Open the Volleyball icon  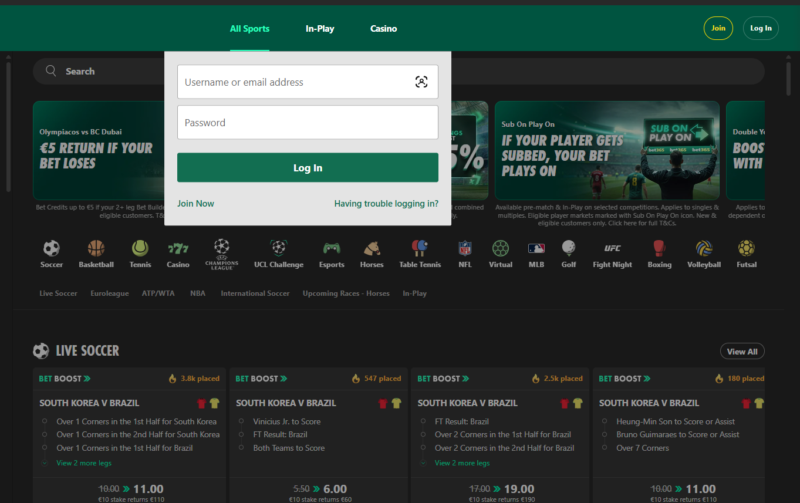[x=704, y=248]
